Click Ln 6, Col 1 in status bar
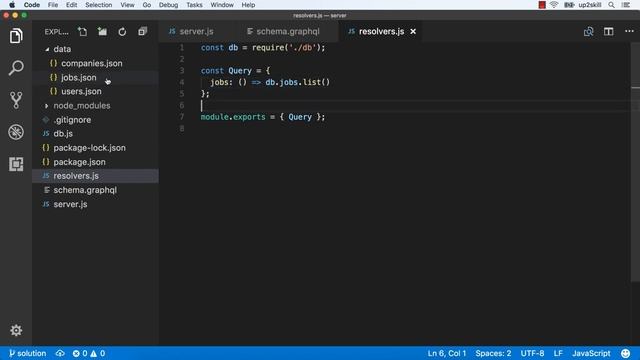This screenshot has height=360, width=640. [x=447, y=353]
